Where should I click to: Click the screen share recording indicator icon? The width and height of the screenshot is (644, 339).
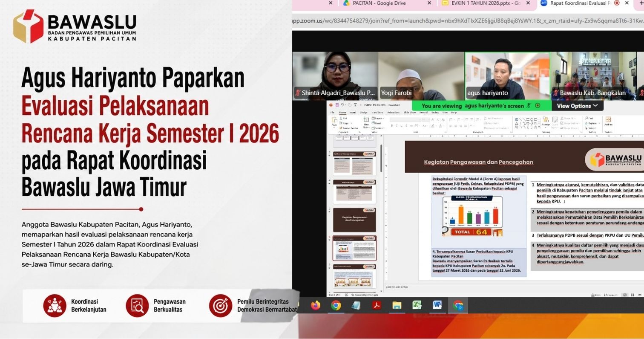click(538, 105)
